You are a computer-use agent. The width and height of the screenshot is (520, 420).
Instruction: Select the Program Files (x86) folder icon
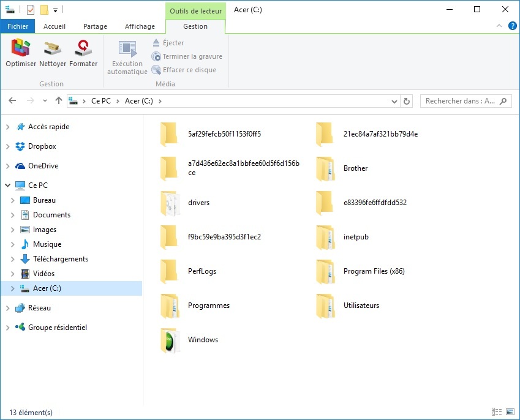[325, 271]
